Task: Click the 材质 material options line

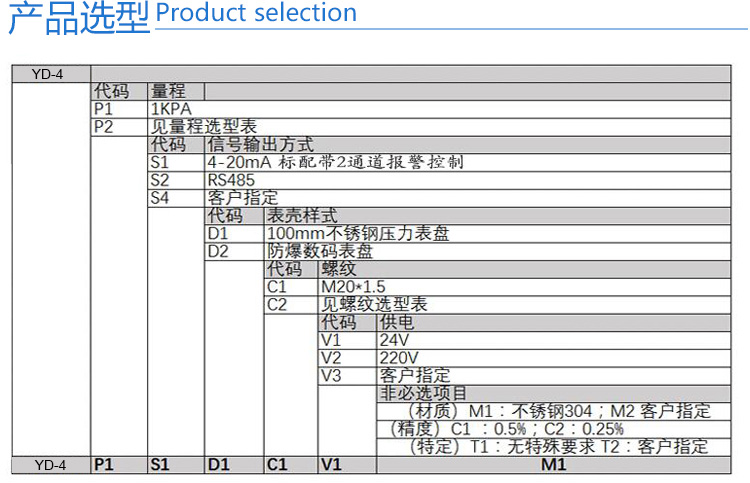Action: pyautogui.click(x=558, y=411)
